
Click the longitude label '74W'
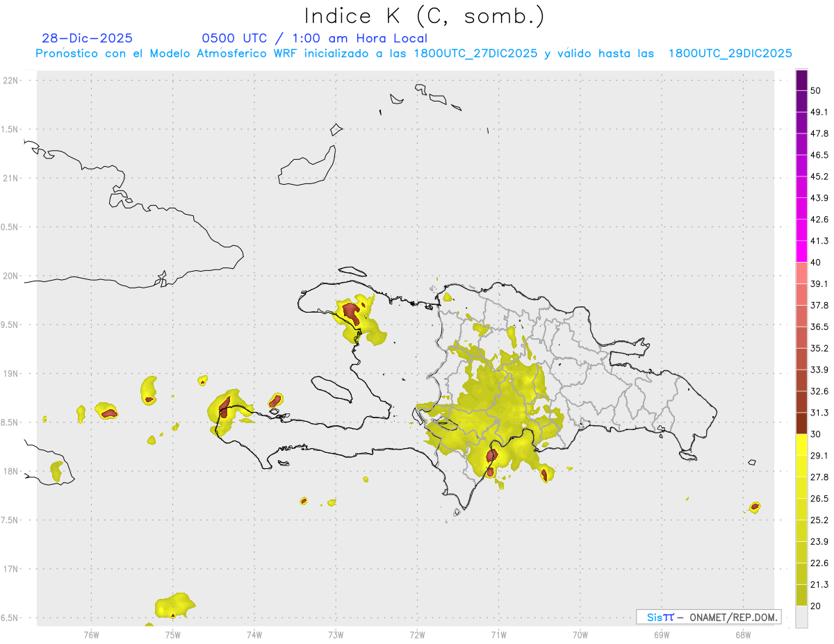point(254,634)
